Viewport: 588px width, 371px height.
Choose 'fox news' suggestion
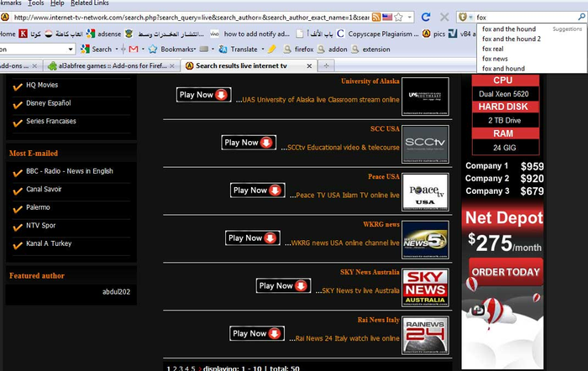[x=495, y=59]
